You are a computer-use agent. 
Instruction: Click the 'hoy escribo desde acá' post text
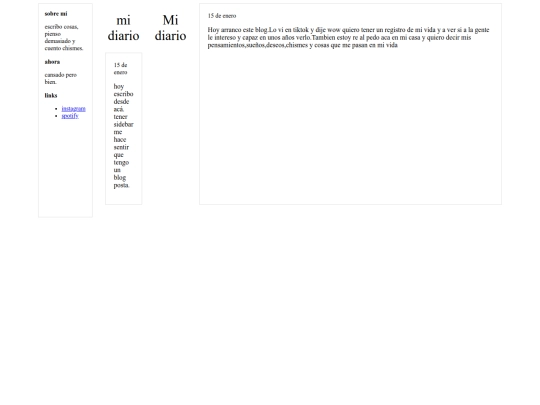point(123,136)
